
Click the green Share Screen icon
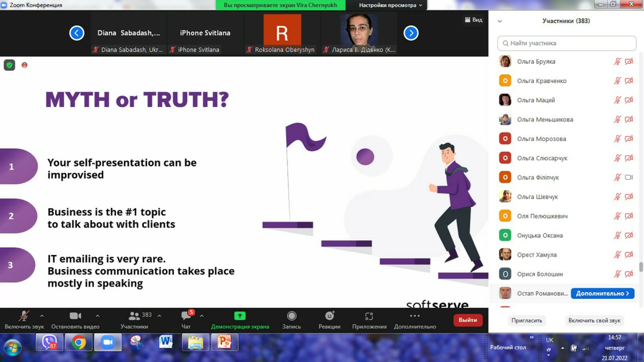(240, 316)
